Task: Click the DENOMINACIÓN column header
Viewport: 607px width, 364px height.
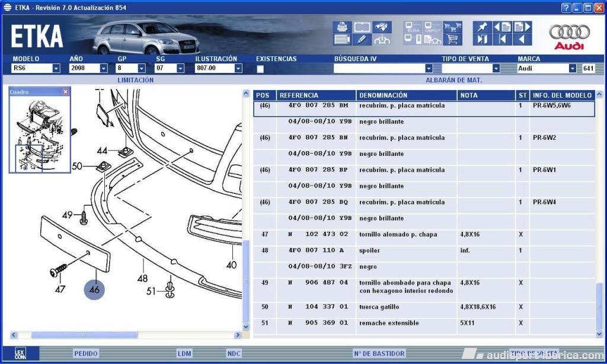Action: pyautogui.click(x=406, y=95)
